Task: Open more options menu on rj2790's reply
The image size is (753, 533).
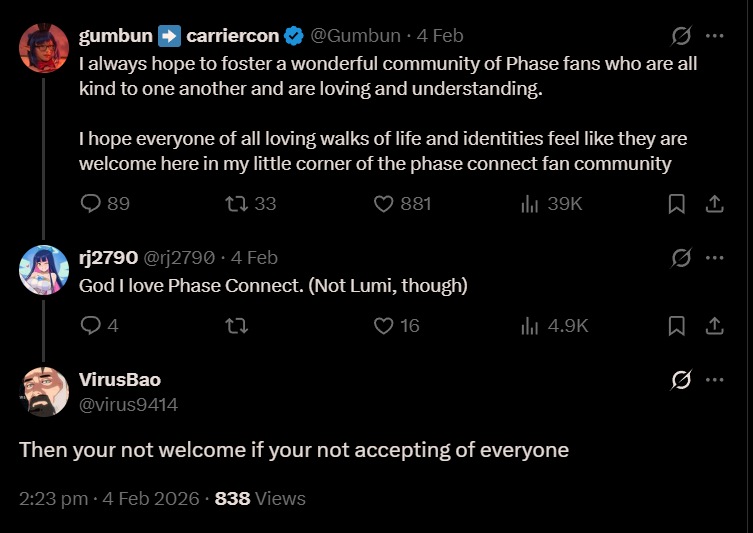Action: pos(715,258)
